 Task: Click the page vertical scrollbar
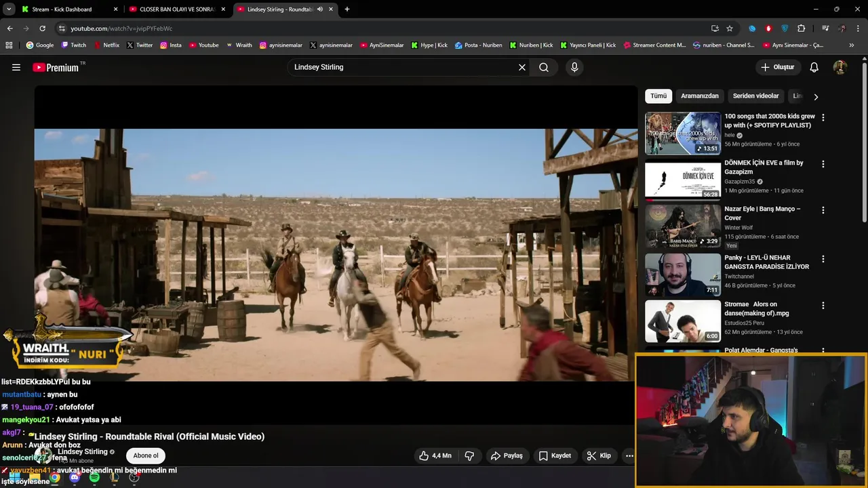coord(864,142)
